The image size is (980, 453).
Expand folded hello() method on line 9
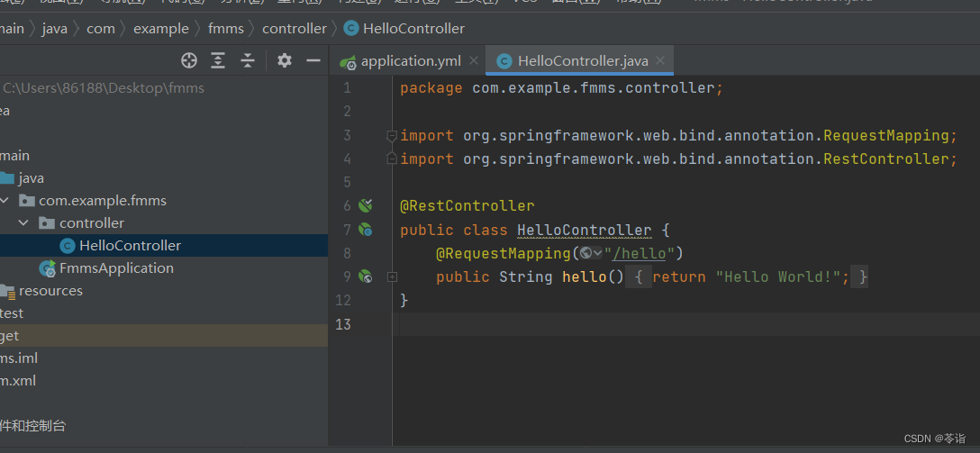[x=392, y=276]
